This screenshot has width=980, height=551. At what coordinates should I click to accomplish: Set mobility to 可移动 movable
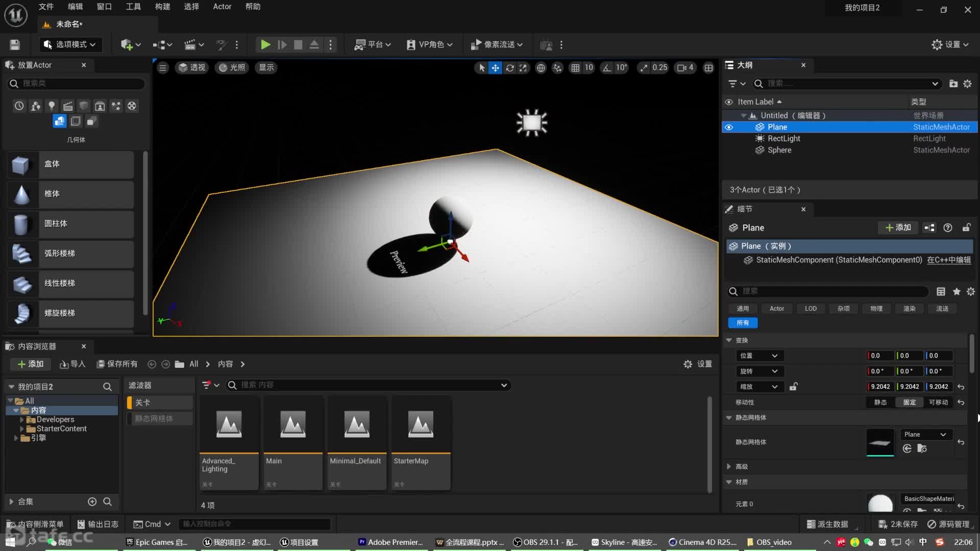pyautogui.click(x=939, y=403)
